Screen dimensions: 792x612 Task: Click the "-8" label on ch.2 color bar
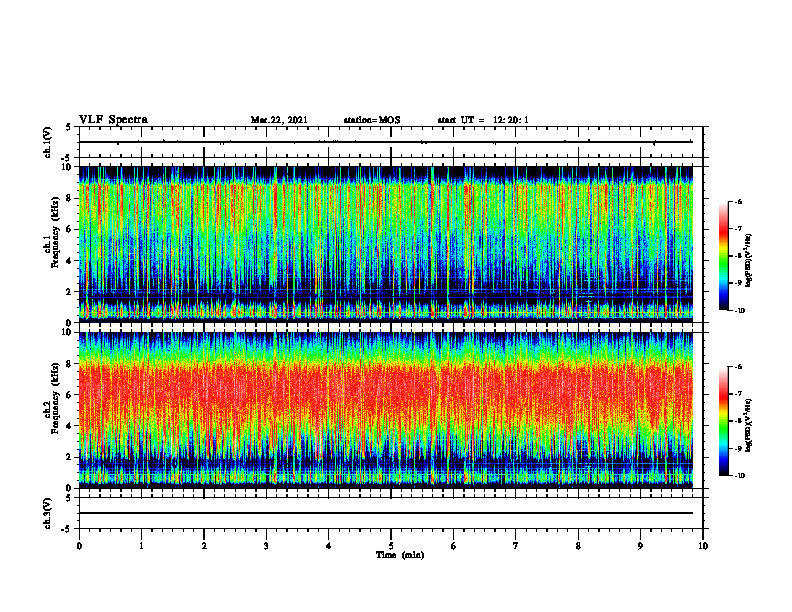[x=738, y=421]
